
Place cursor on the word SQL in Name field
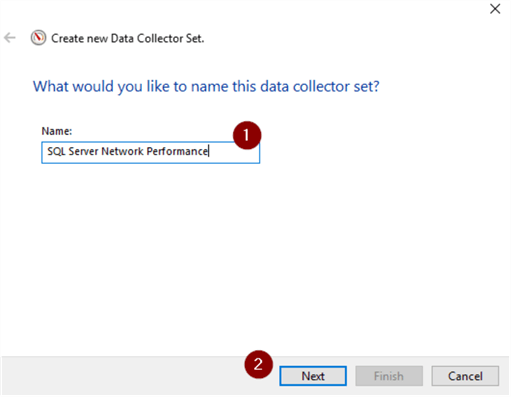pyautogui.click(x=56, y=151)
